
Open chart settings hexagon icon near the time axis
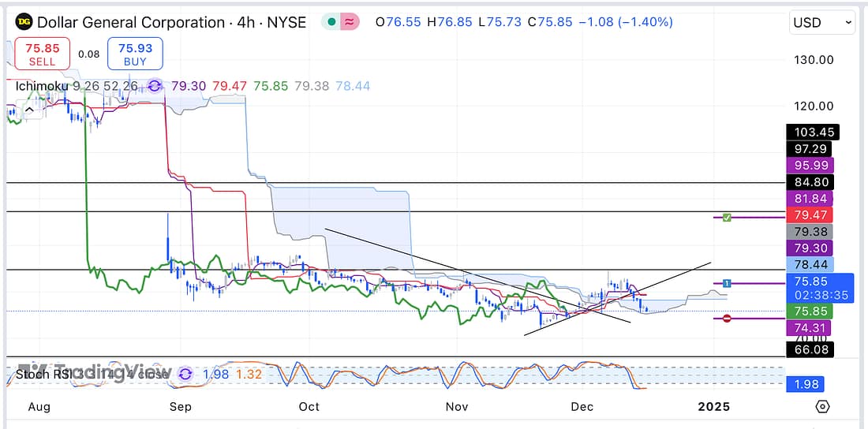coord(822,407)
